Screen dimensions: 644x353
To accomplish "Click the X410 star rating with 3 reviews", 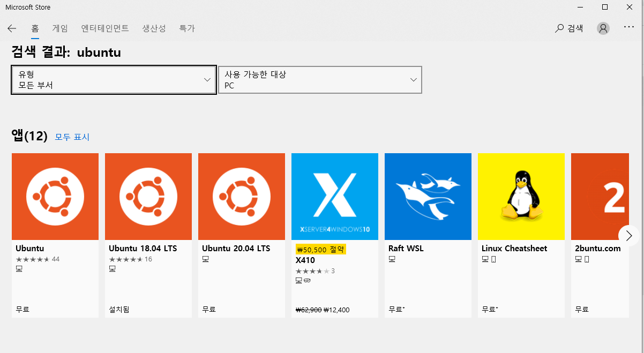I will tap(315, 271).
